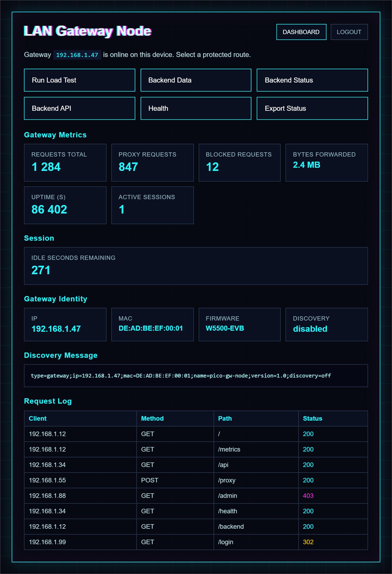Click the gateway IP code badge
The height and width of the screenshot is (574, 392).
tap(77, 55)
